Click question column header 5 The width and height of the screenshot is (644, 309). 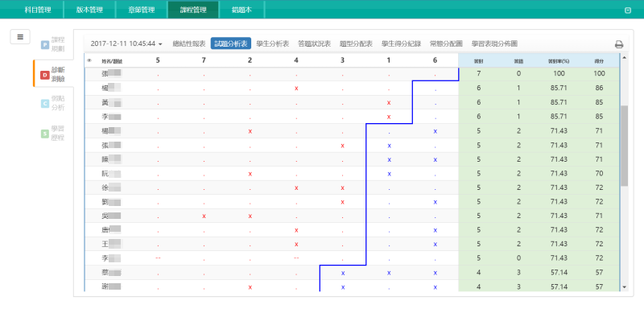pos(158,60)
